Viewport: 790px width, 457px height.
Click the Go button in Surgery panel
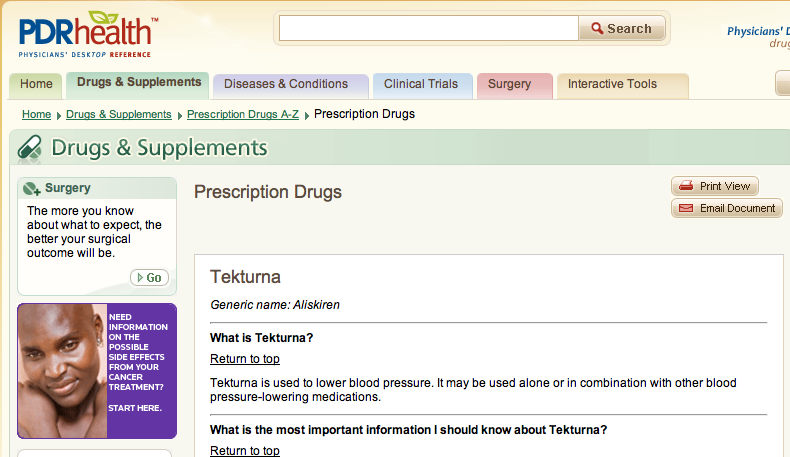click(x=149, y=278)
